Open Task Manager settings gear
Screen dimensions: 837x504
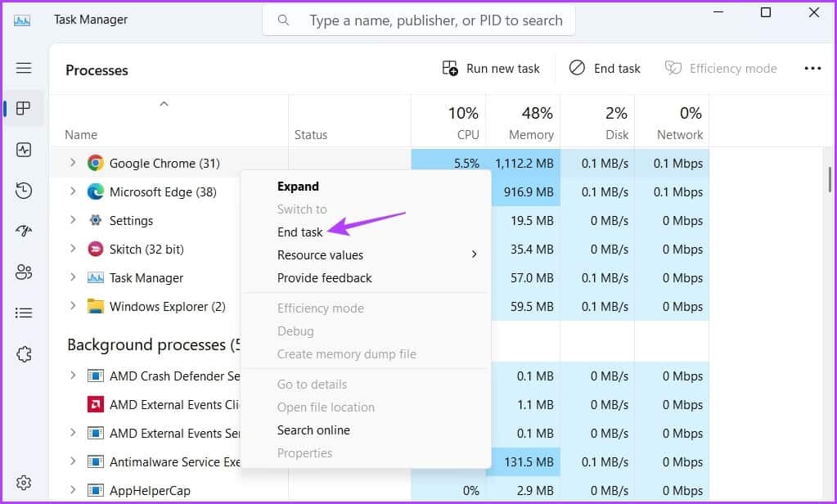(24, 483)
